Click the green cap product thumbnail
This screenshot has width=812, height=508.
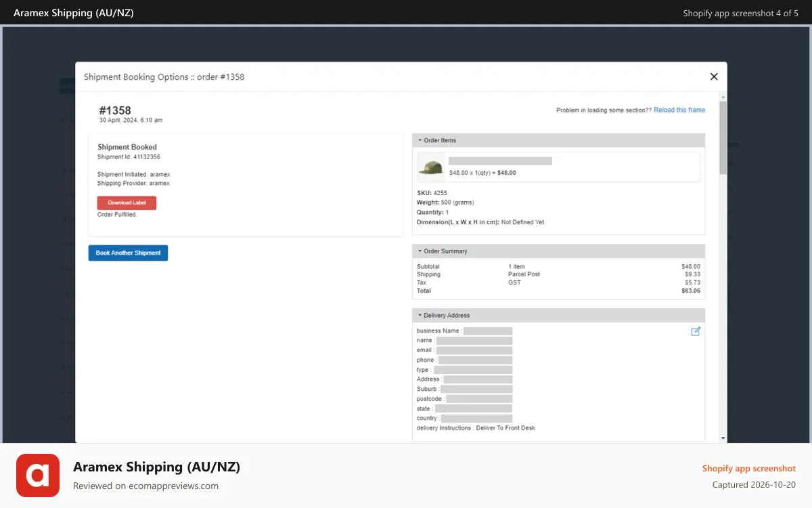pyautogui.click(x=430, y=167)
